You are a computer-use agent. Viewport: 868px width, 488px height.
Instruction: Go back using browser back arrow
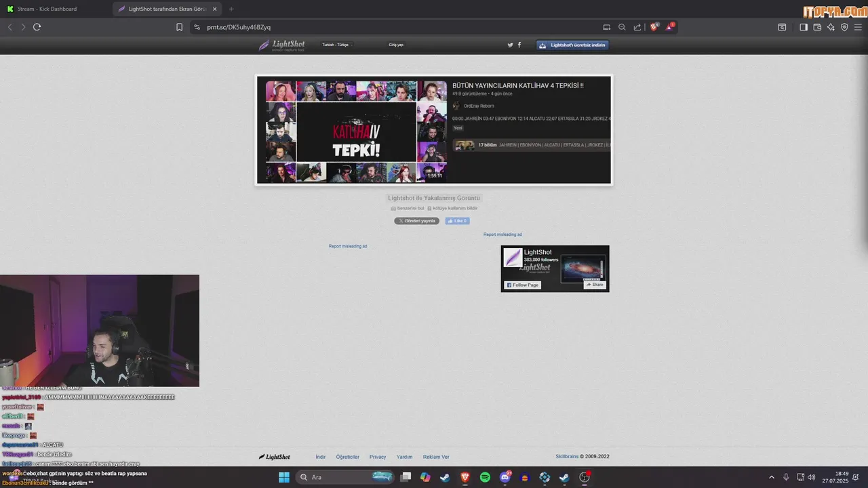[x=10, y=27]
